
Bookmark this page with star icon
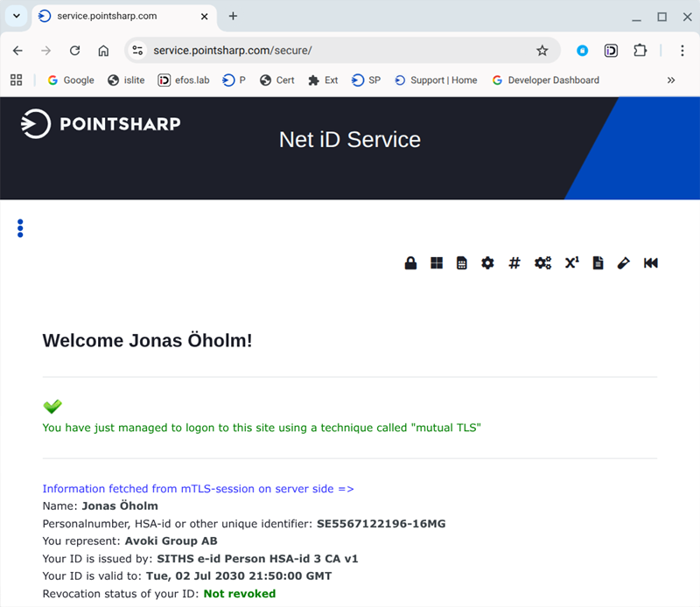(x=542, y=51)
